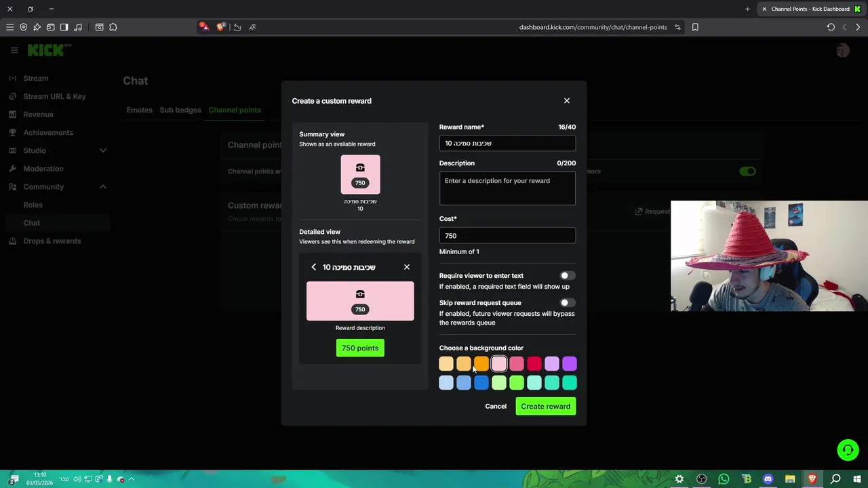Select the Channel points tab
868x488 pixels.
click(235, 110)
